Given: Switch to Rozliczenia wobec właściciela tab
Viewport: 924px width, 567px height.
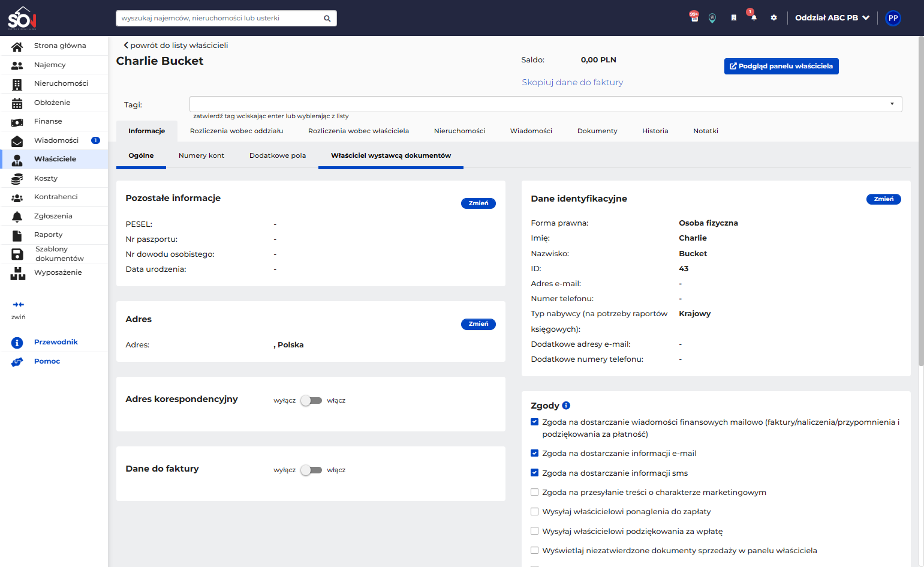Looking at the screenshot, I should 359,131.
